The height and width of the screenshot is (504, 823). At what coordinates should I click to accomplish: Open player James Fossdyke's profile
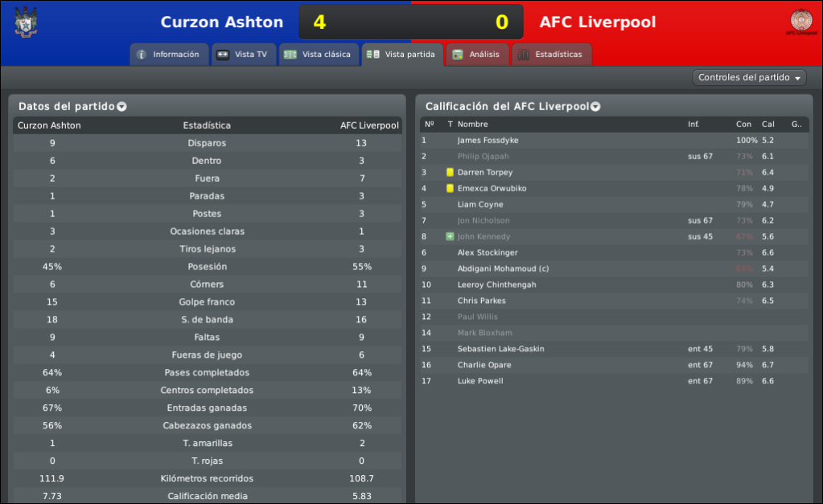(x=488, y=141)
